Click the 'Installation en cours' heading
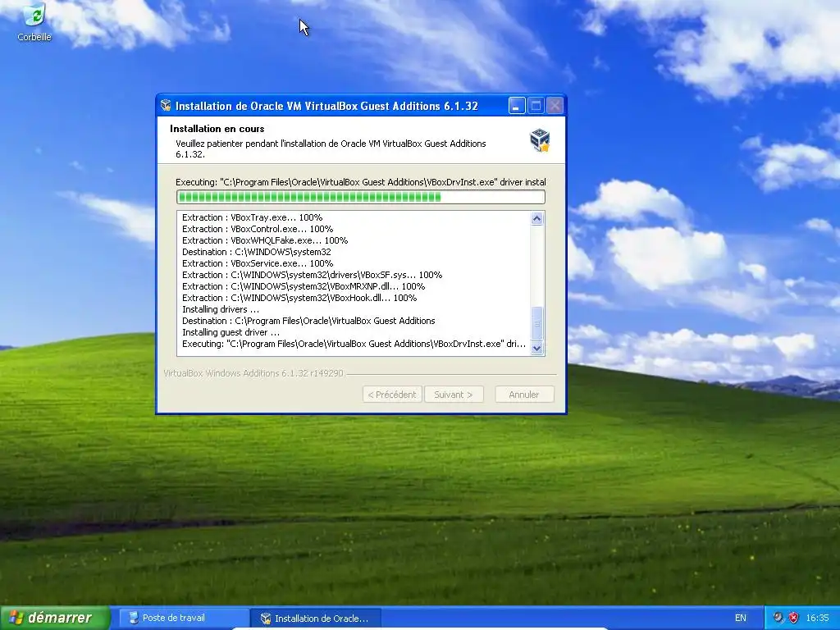The height and width of the screenshot is (630, 840). click(217, 129)
